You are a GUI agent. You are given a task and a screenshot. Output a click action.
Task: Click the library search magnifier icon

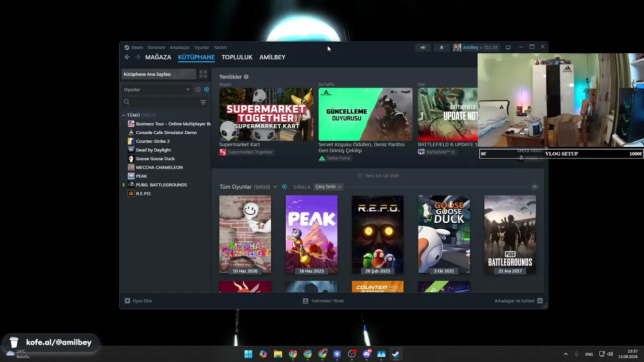127,102
